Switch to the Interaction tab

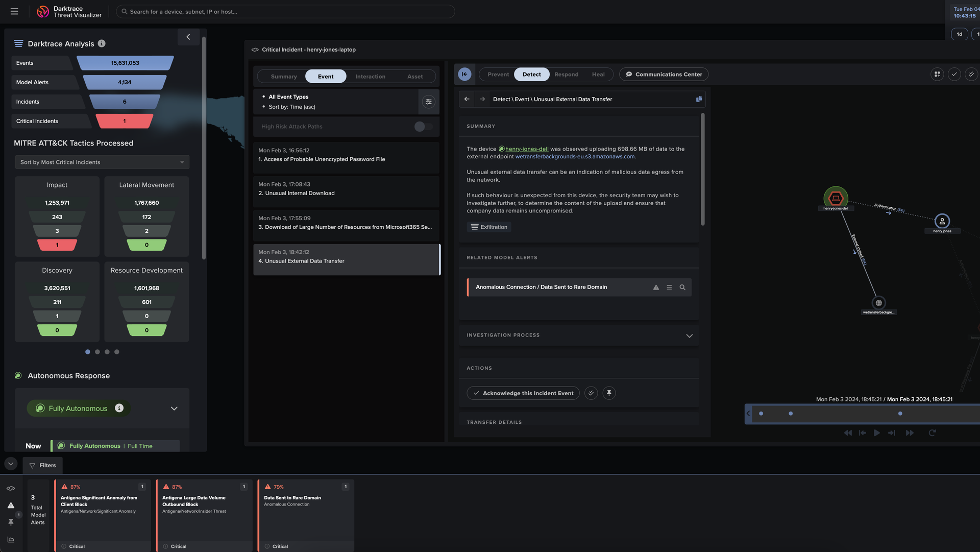pos(371,77)
